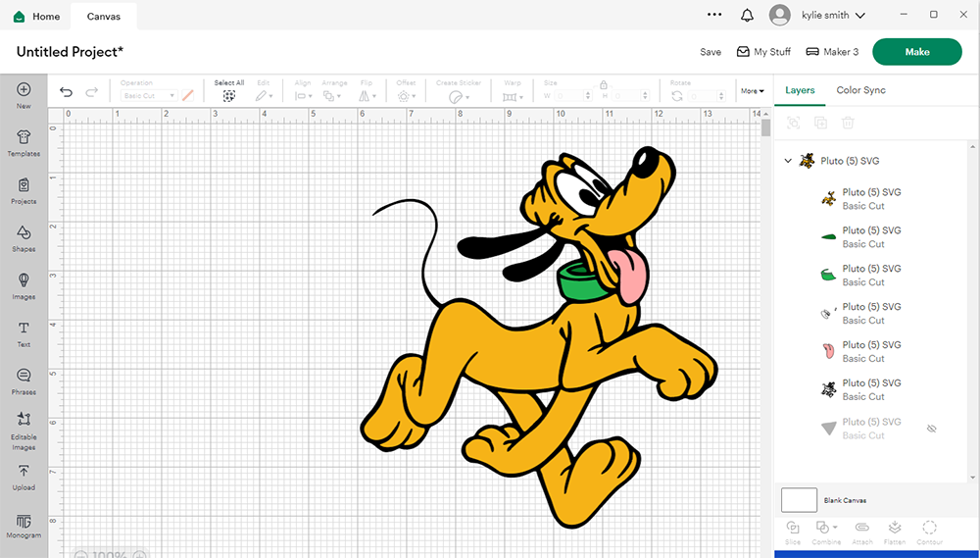Select the Text tool
980x558 pixels.
tap(24, 333)
